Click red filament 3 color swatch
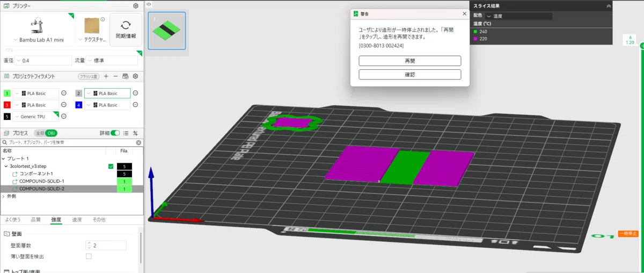 pyautogui.click(x=7, y=105)
